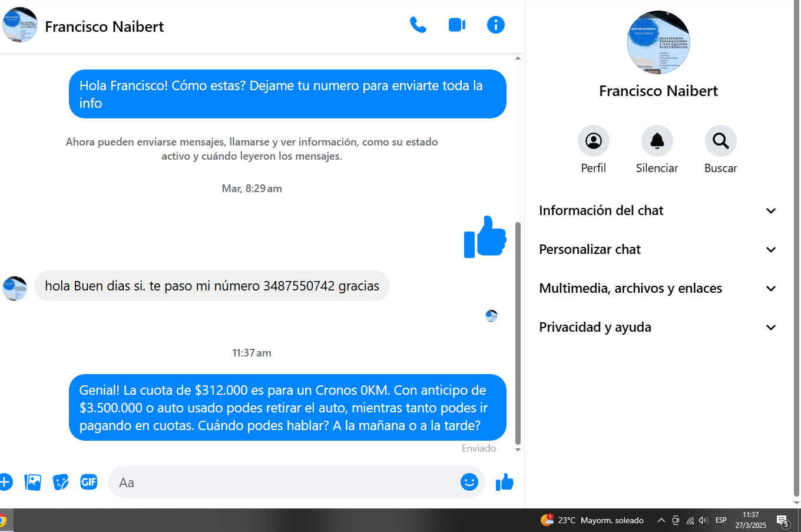Click the large profile picture in side panel

coord(658,42)
